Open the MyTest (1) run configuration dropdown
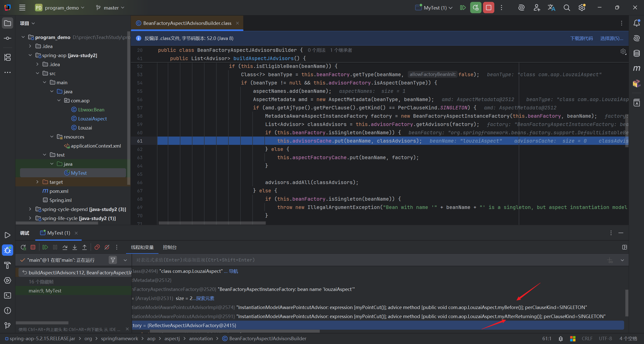Image resolution: width=644 pixels, height=344 pixels. 435,8
